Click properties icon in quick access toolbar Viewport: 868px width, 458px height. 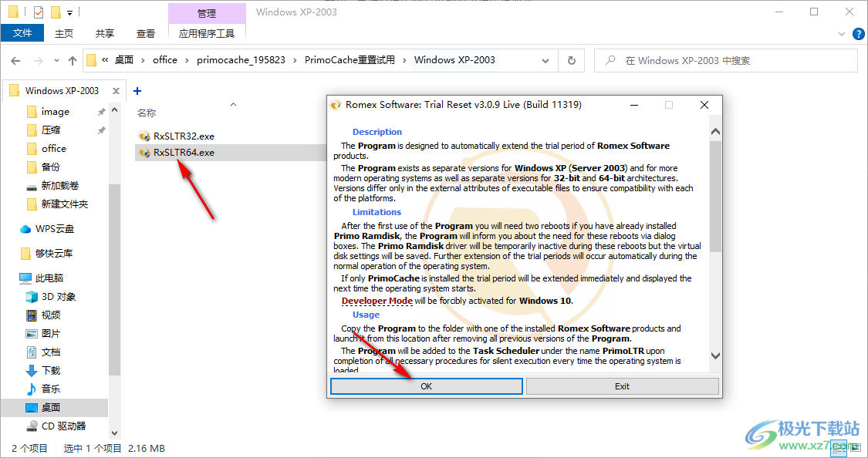point(39,12)
